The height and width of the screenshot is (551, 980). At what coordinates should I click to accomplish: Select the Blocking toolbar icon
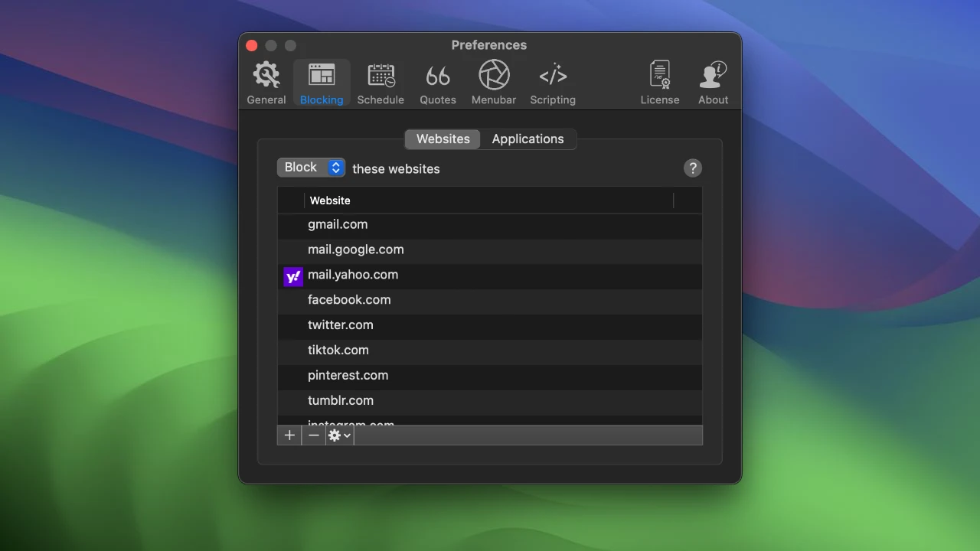point(322,83)
